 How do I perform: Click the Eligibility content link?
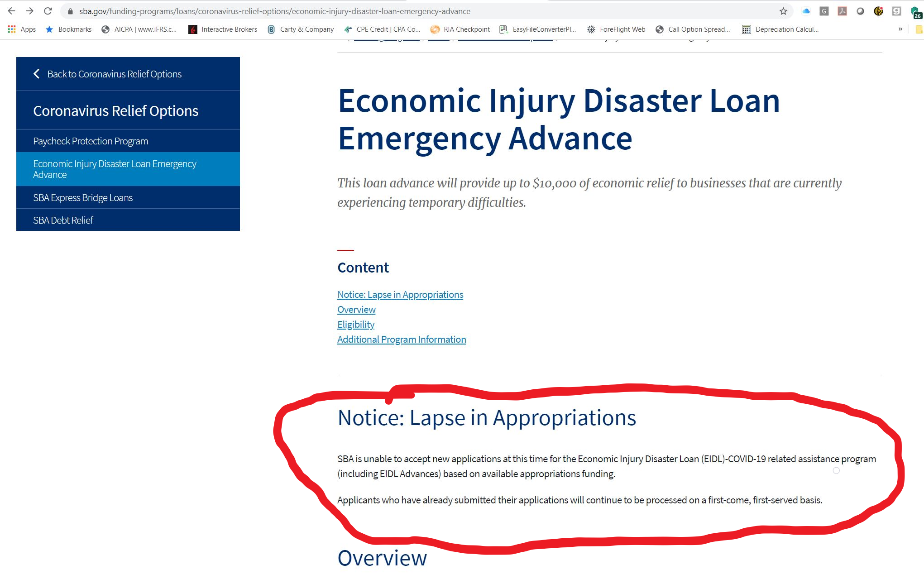tap(356, 325)
